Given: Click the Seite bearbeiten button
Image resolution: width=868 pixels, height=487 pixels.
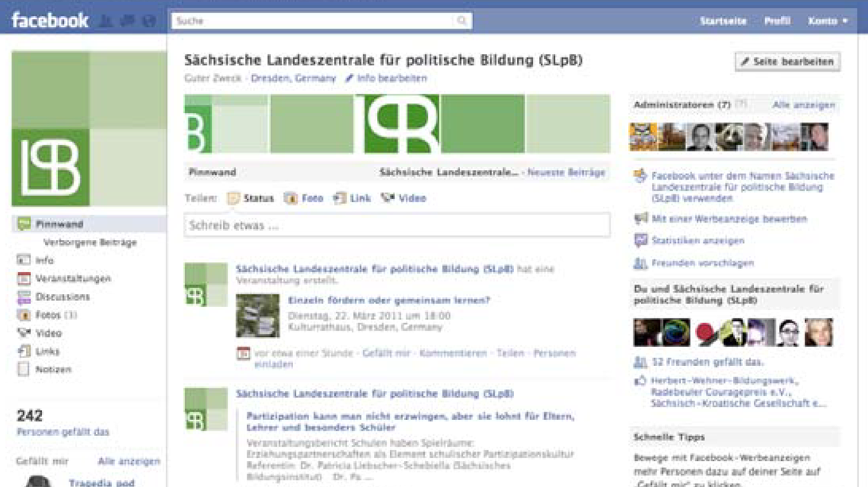Looking at the screenshot, I should click(x=787, y=62).
